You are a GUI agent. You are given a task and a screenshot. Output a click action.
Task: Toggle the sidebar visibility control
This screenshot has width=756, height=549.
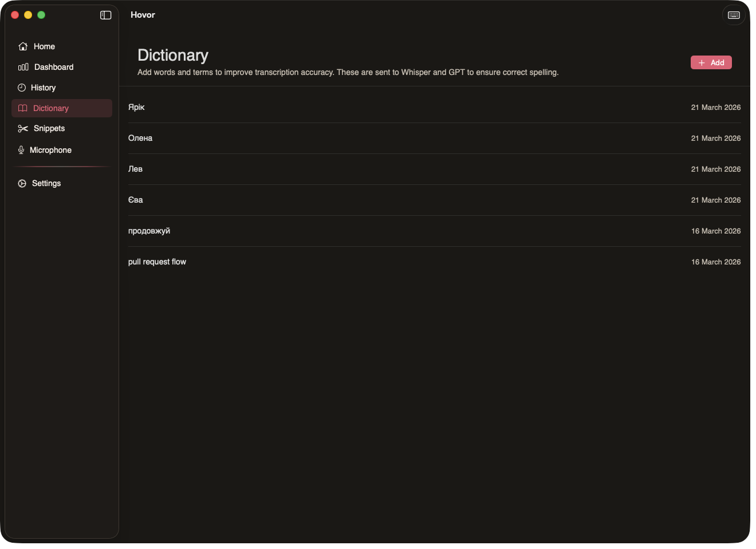pyautogui.click(x=105, y=15)
